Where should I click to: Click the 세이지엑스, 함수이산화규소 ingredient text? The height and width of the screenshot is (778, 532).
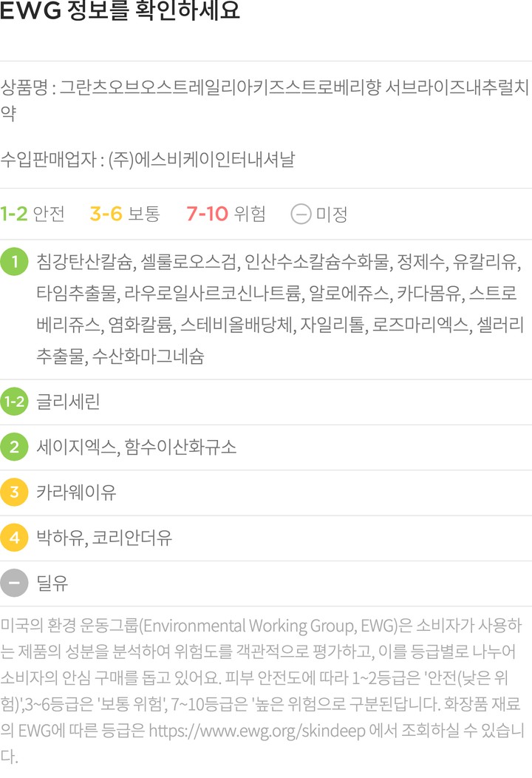[137, 447]
